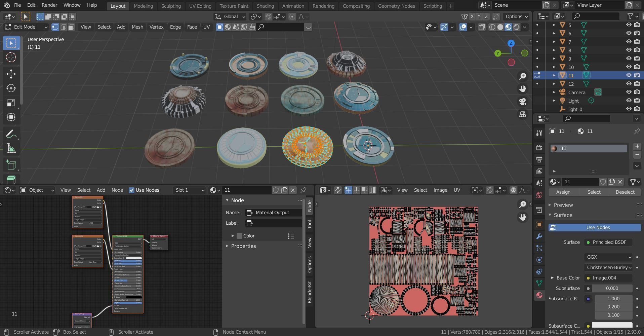Click the Image.004 base color link

(x=608, y=278)
